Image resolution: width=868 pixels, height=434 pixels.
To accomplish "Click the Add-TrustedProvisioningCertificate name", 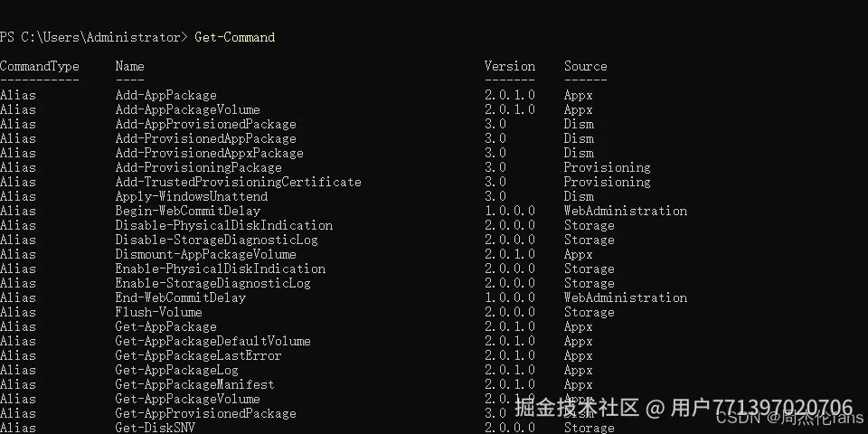I will (238, 182).
